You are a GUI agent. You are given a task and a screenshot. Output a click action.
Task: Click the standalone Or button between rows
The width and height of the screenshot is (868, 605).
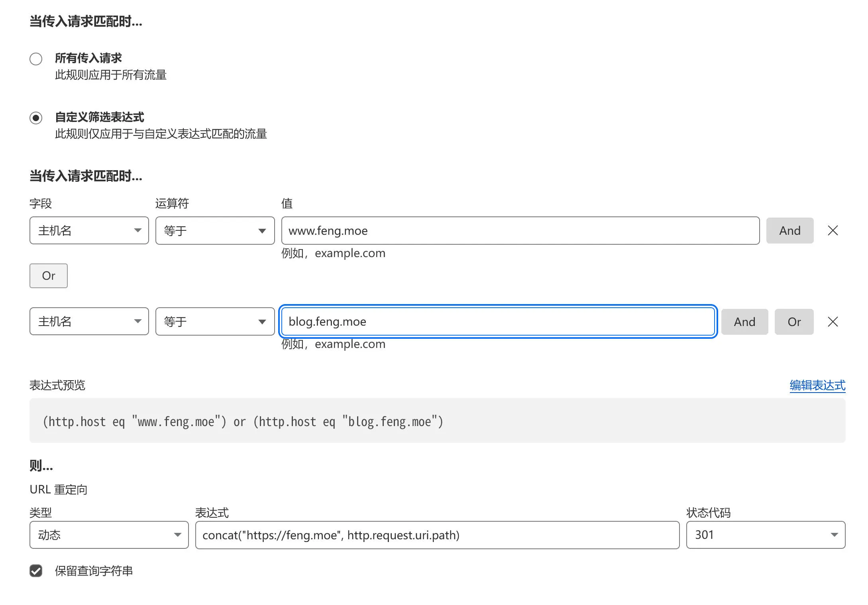click(x=49, y=276)
